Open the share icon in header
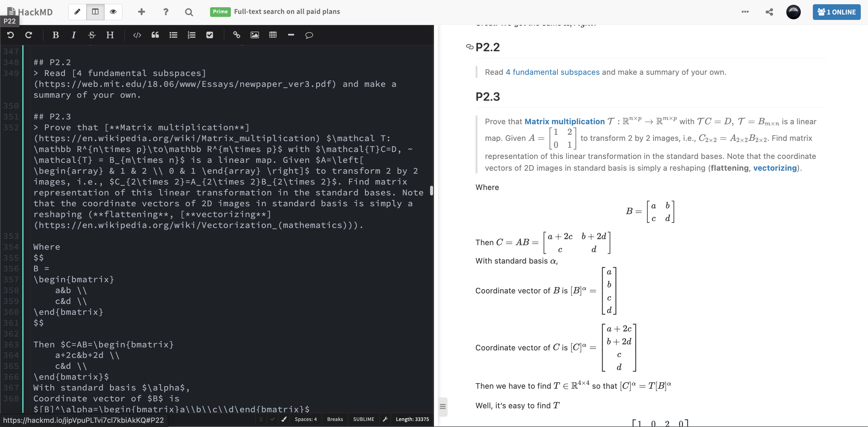The width and height of the screenshot is (868, 427). (769, 12)
